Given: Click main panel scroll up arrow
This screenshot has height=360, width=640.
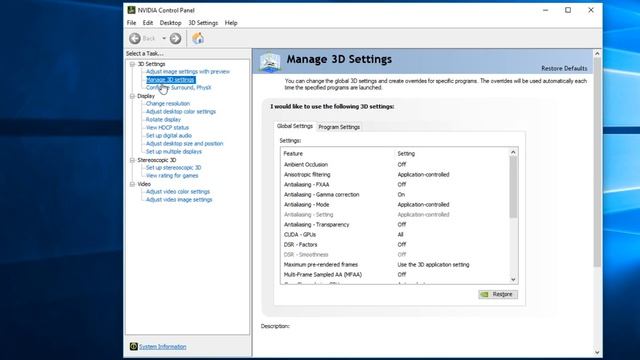Looking at the screenshot, I should click(597, 53).
